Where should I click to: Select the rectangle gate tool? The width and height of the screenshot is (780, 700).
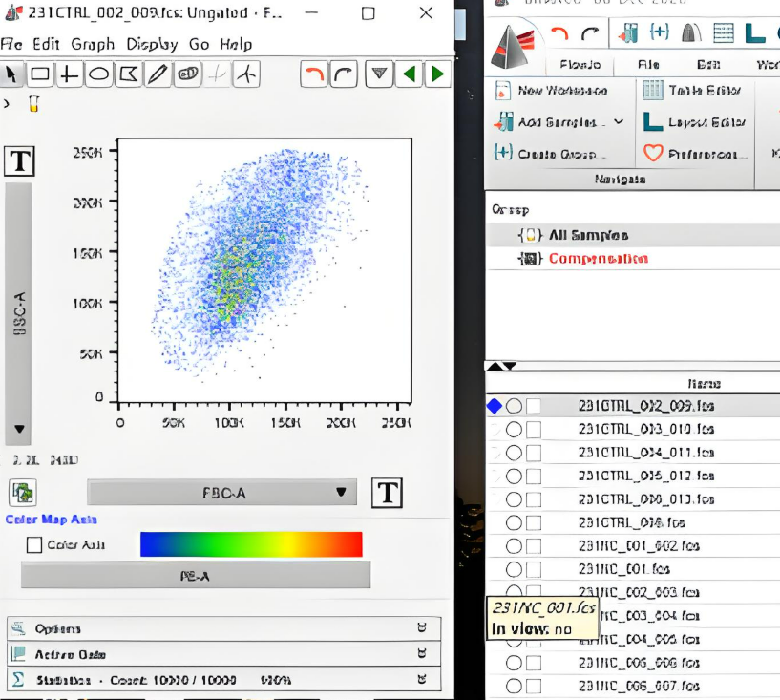pyautogui.click(x=40, y=74)
